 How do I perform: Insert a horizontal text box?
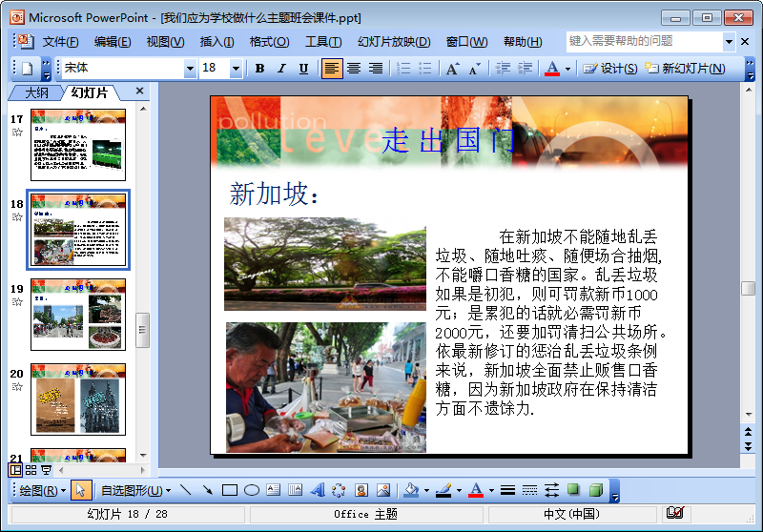[x=274, y=490]
